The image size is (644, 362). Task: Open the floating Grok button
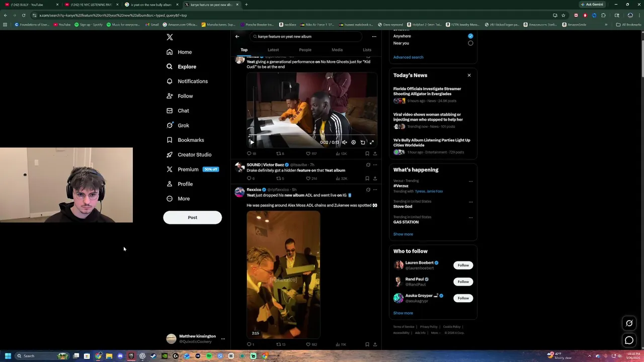(x=629, y=323)
